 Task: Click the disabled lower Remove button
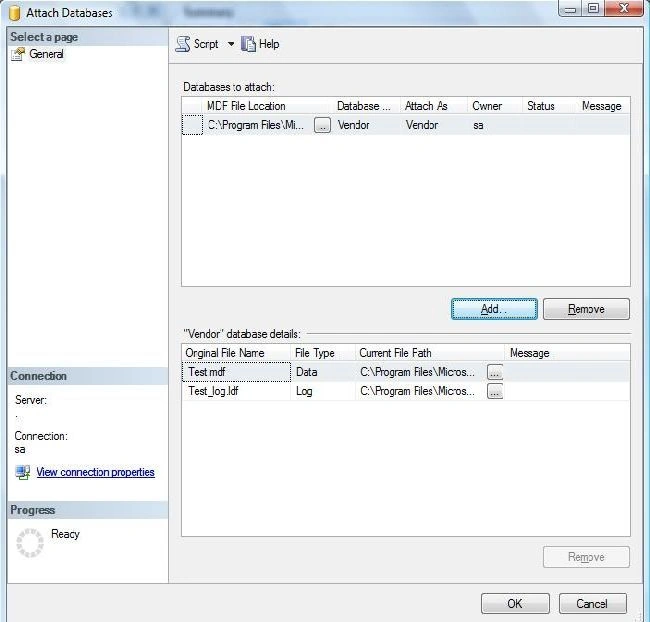tap(586, 557)
